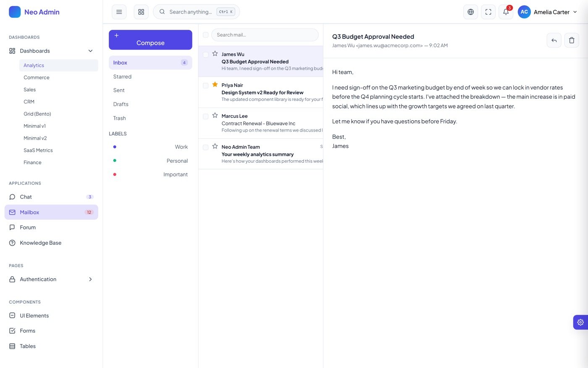The image size is (588, 368).
Task: View the Drafts folder
Action: coord(150,104)
